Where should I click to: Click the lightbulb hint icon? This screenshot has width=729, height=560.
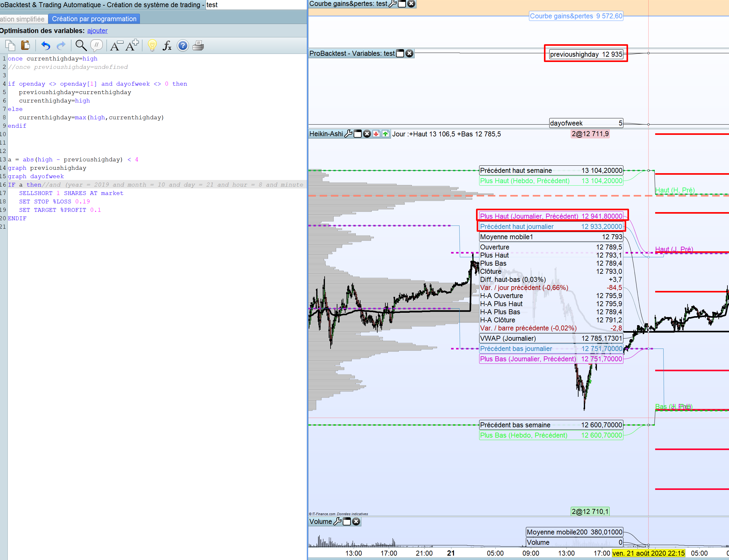pyautogui.click(x=152, y=45)
